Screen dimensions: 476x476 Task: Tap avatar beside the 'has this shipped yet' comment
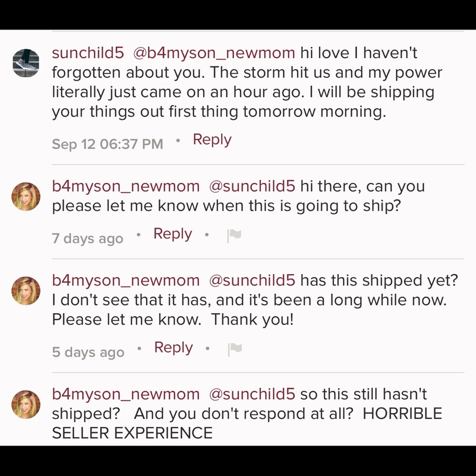pos(26,291)
